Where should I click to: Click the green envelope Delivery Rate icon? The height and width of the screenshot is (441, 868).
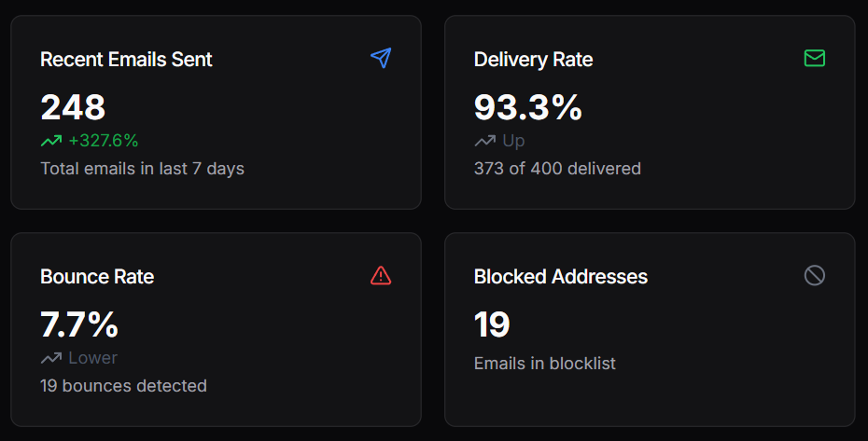pos(814,59)
